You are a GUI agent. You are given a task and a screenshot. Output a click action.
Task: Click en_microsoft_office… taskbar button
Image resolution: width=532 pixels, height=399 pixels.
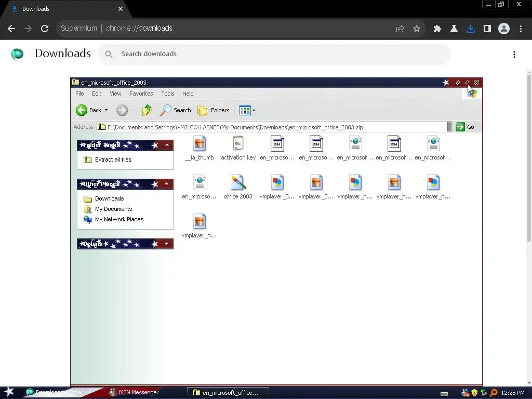tap(228, 393)
